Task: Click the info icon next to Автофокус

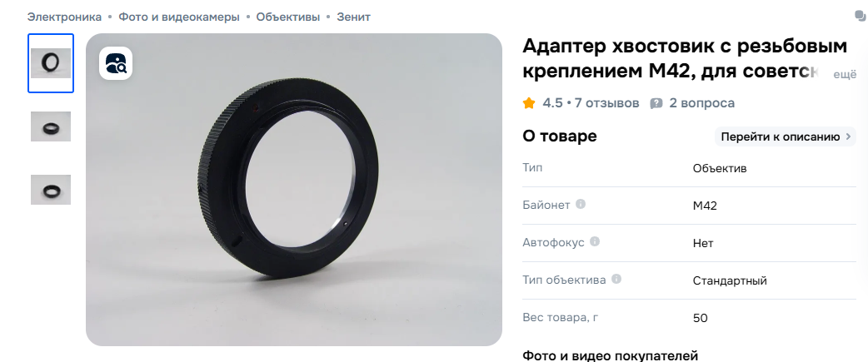Action: pos(595,241)
